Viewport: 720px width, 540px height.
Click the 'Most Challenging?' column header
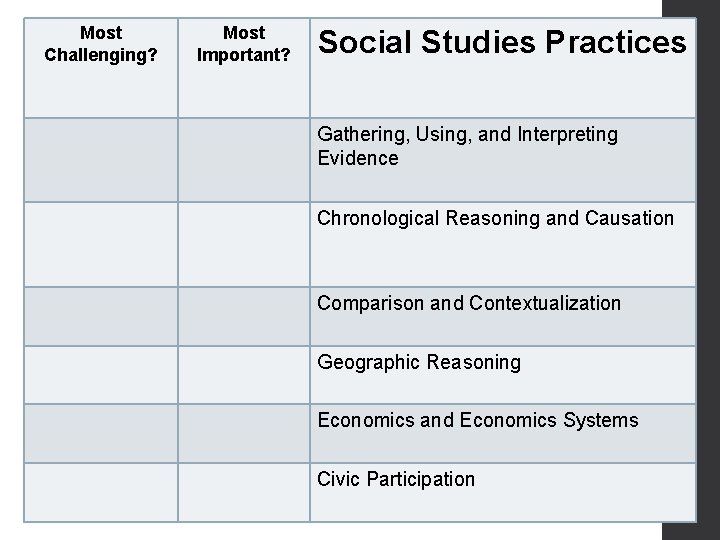pos(101,44)
